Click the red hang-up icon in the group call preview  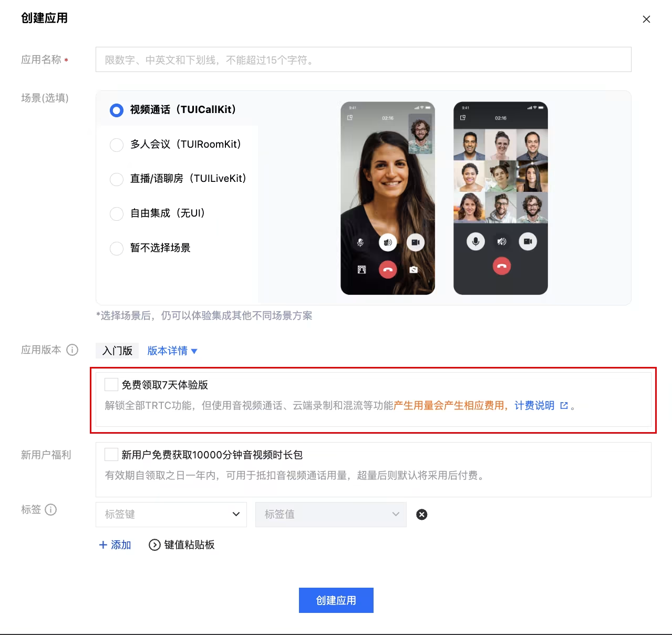(x=501, y=266)
